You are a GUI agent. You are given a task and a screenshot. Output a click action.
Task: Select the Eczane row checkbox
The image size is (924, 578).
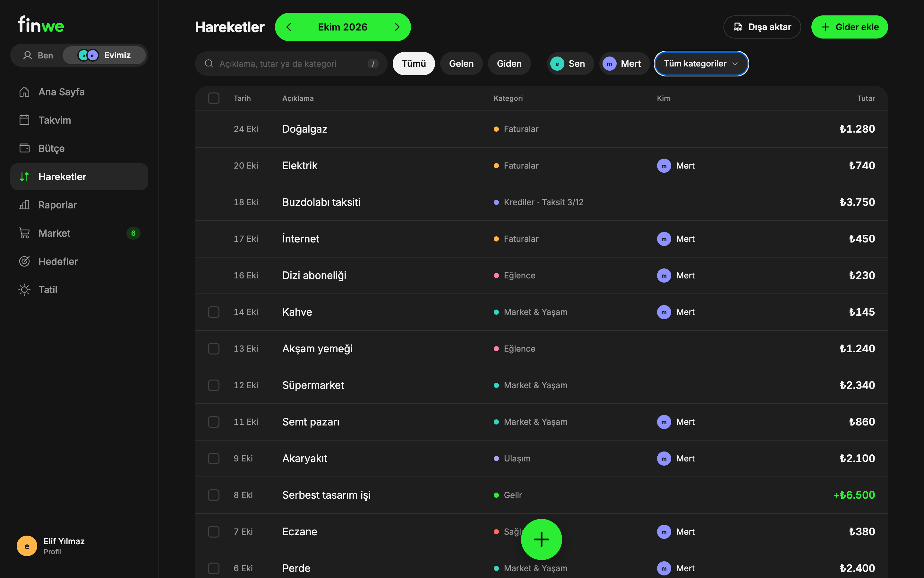click(213, 532)
